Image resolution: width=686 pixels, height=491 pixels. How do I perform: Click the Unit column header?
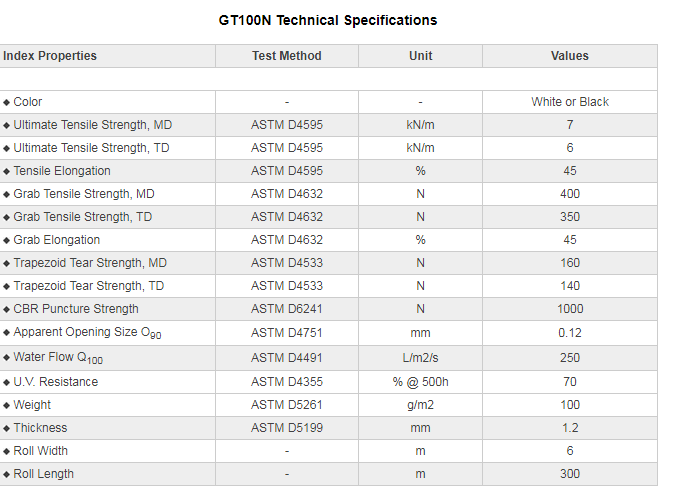click(x=420, y=56)
